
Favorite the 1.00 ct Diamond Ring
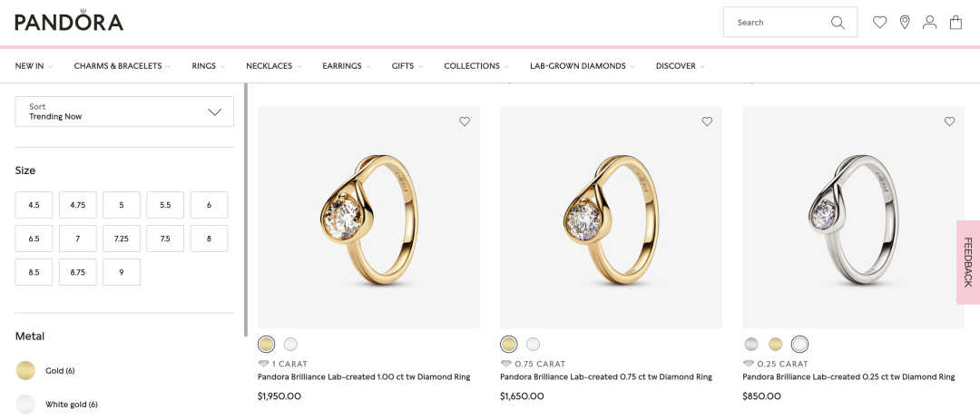click(465, 122)
